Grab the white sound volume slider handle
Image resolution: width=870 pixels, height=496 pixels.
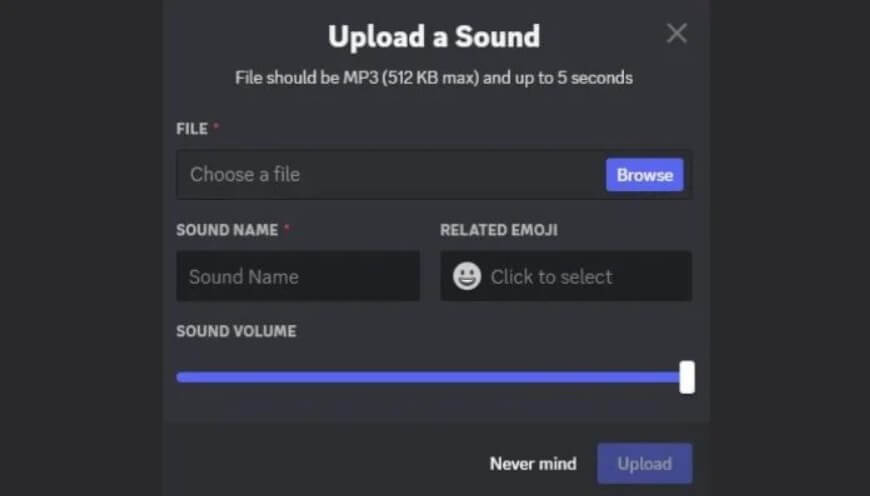pos(687,377)
